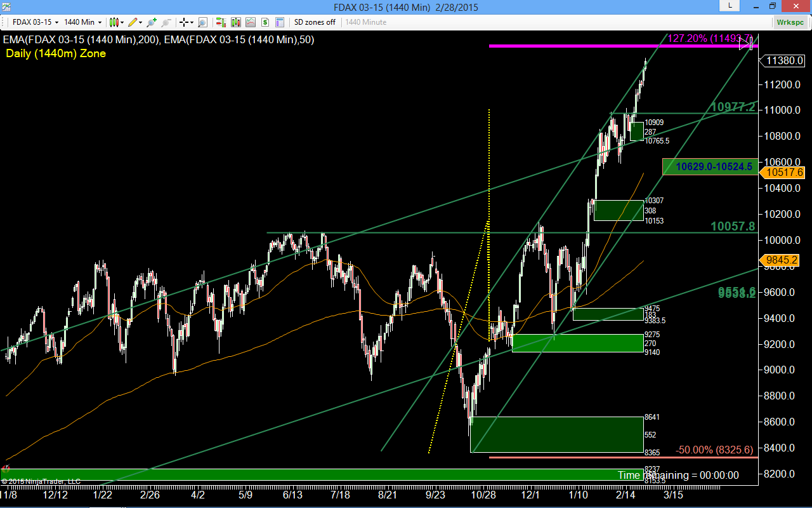Image resolution: width=812 pixels, height=508 pixels.
Task: Click the zoom in magnifier icon
Action: (x=151, y=22)
